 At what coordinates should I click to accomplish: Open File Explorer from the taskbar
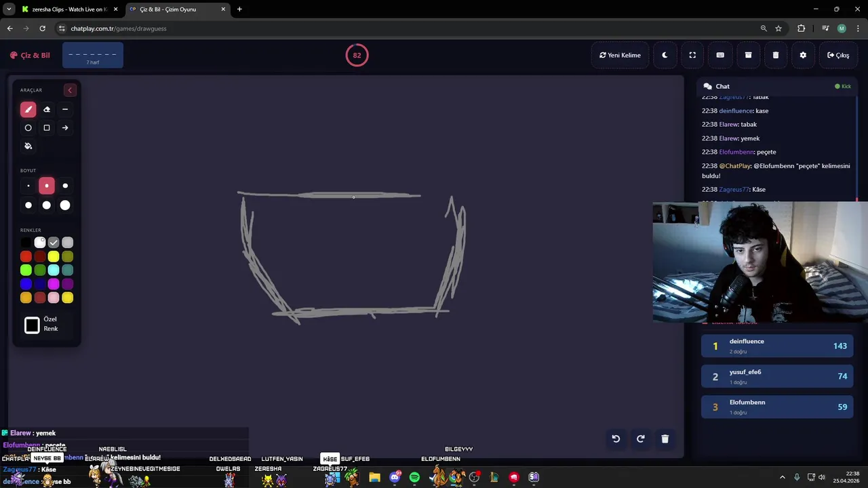point(374,477)
